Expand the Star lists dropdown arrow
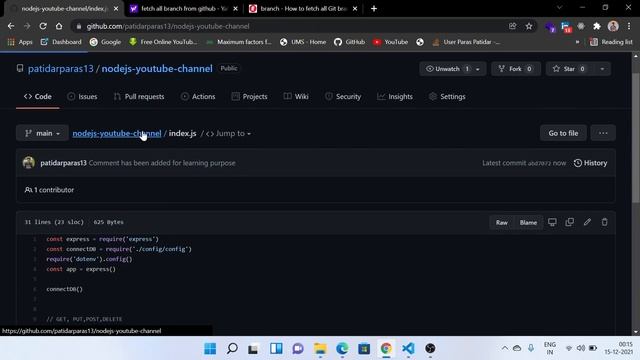This screenshot has height=360, width=640. pyautogui.click(x=602, y=69)
